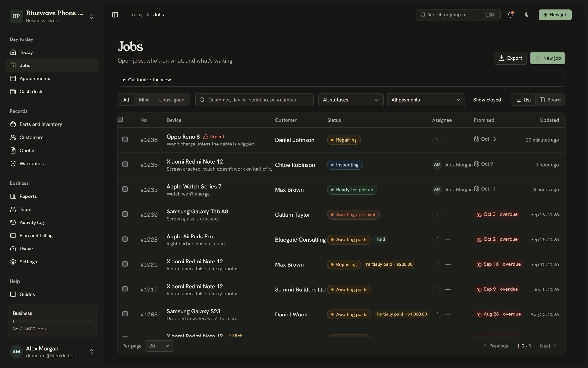Open Activity log history icon
This screenshot has width=588, height=368.
point(13,222)
